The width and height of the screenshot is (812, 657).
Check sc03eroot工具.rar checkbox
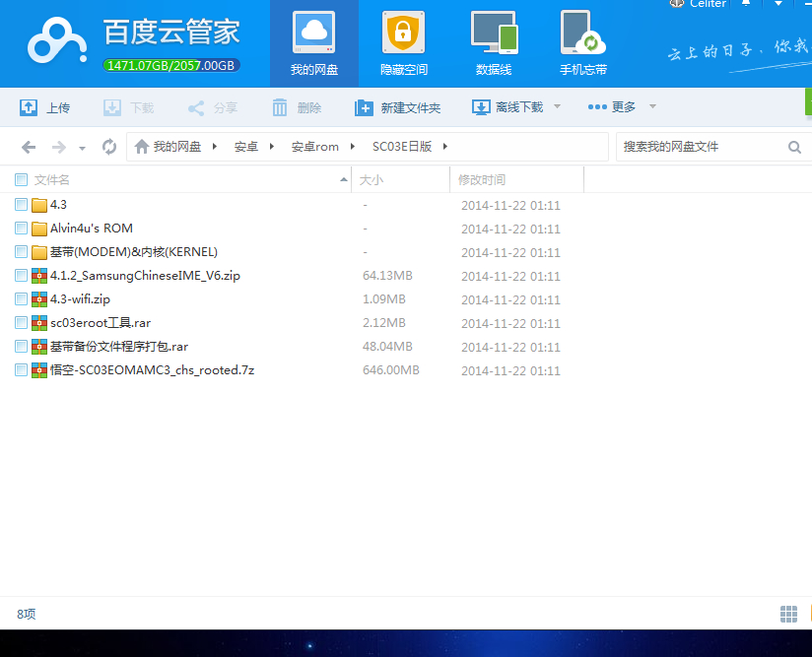point(22,323)
